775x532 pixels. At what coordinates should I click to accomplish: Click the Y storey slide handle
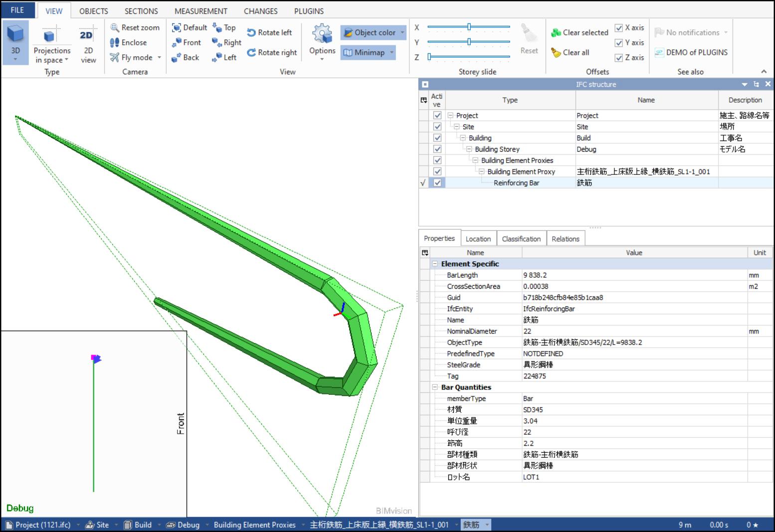(469, 42)
